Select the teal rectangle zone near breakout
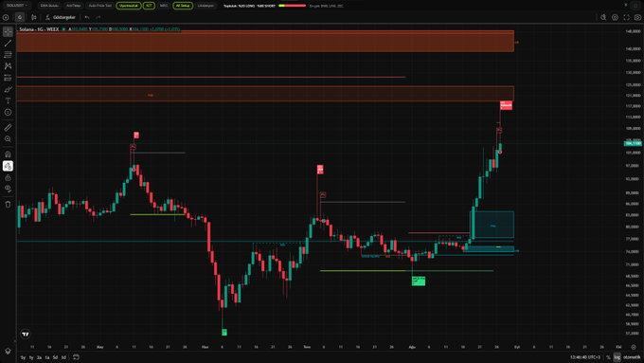This screenshot has width=644, height=363. (x=492, y=225)
